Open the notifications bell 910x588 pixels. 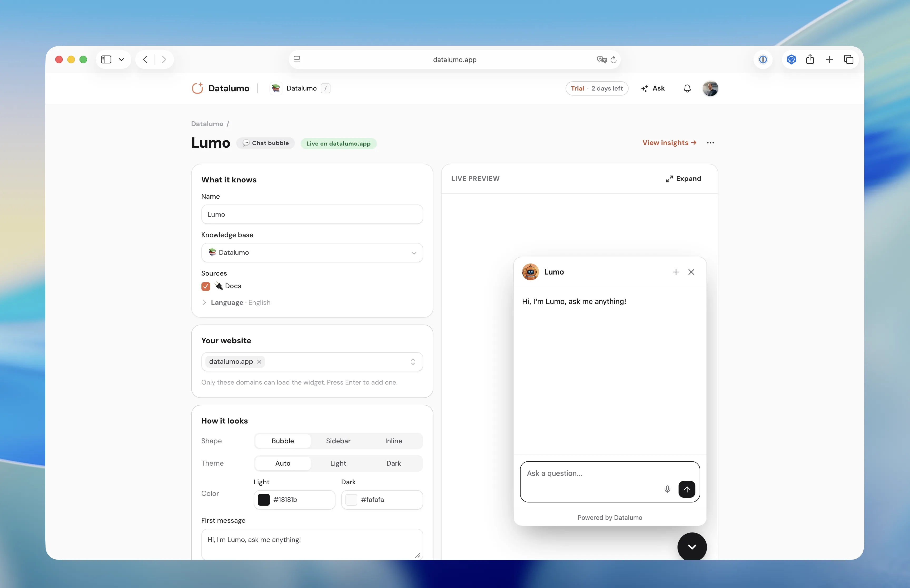pyautogui.click(x=687, y=88)
